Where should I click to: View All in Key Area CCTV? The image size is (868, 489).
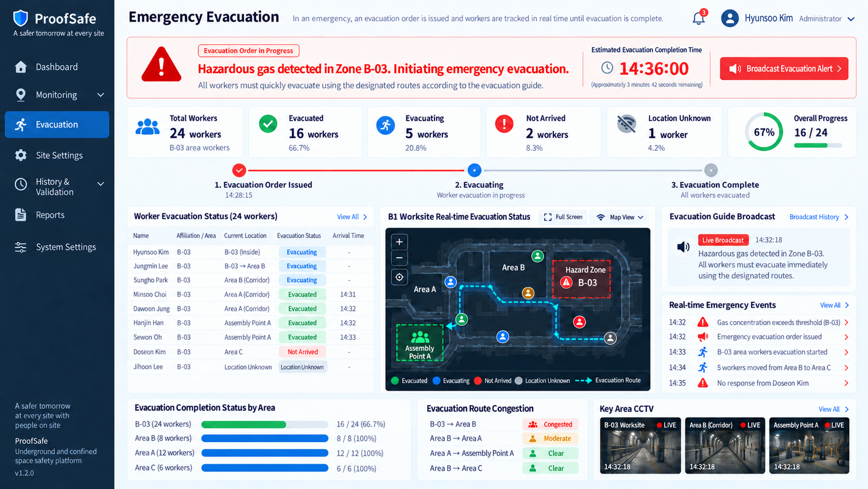833,409
